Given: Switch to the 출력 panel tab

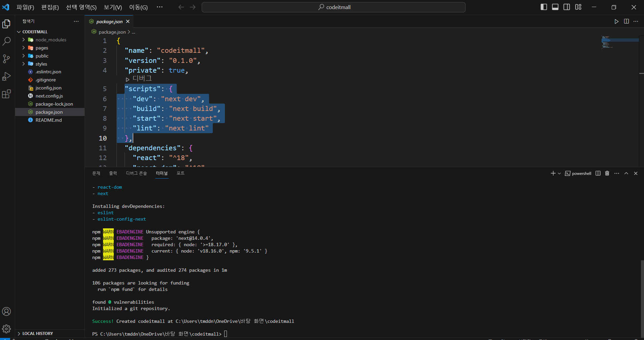Looking at the screenshot, I should [113, 173].
